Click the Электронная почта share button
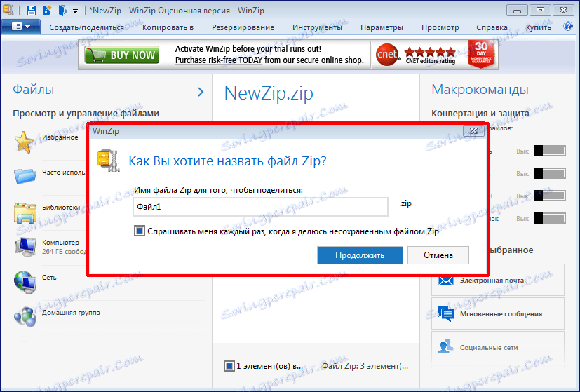 pos(498,280)
